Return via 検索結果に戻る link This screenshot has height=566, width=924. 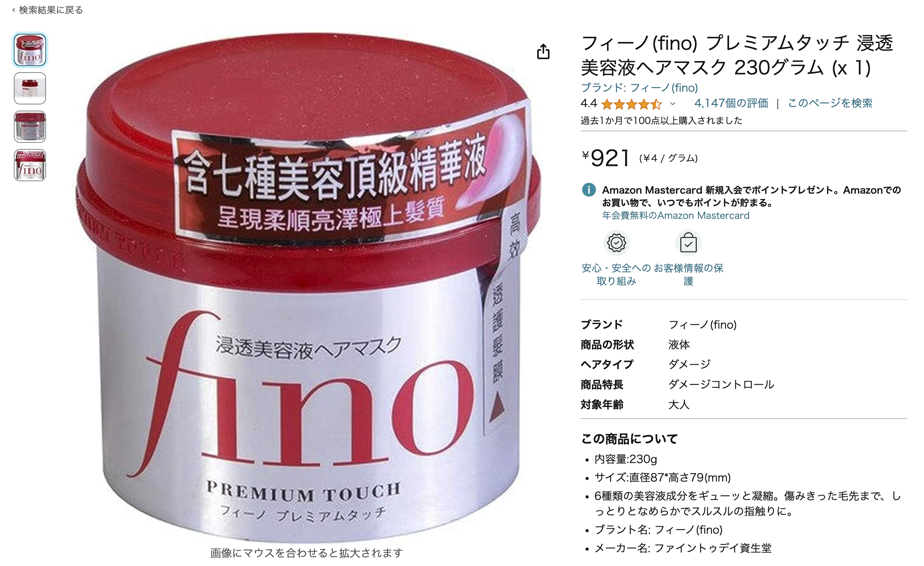click(51, 10)
